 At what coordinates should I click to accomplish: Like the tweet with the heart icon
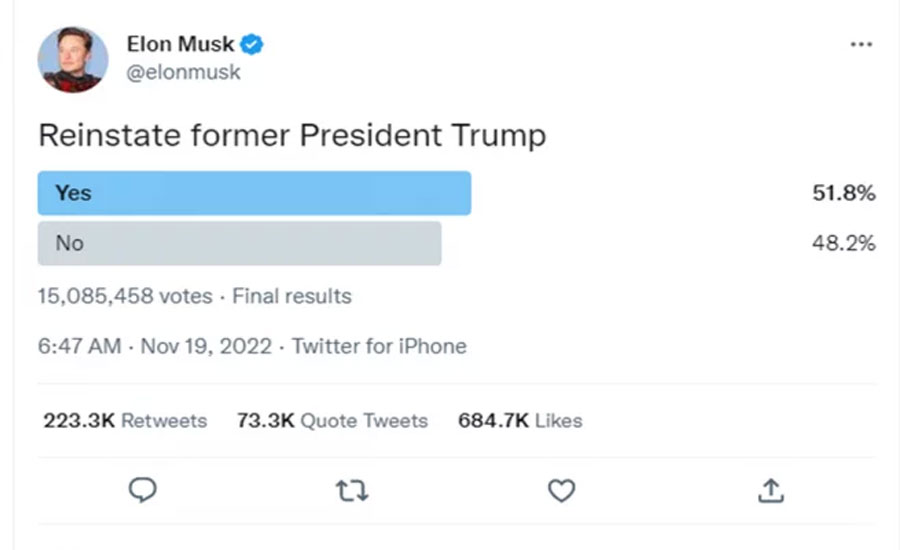click(562, 490)
